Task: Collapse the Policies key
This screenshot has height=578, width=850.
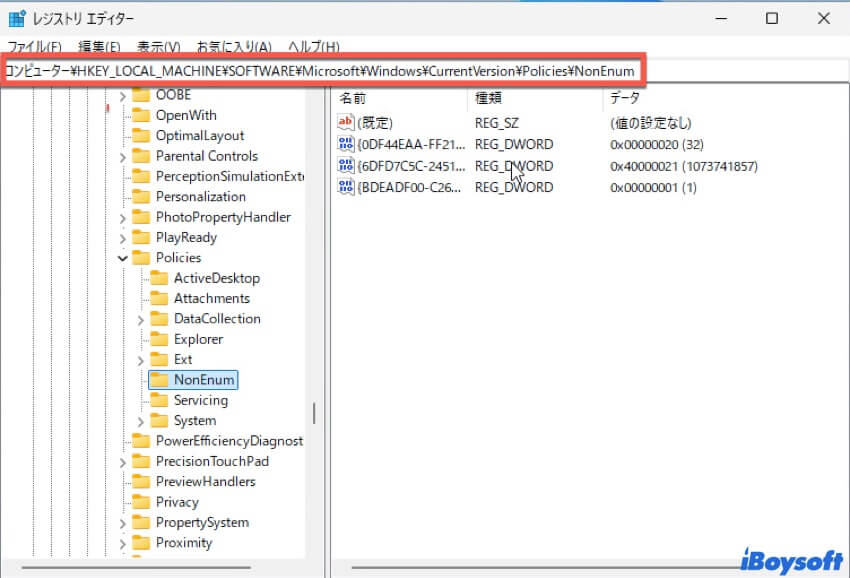Action: click(x=123, y=258)
